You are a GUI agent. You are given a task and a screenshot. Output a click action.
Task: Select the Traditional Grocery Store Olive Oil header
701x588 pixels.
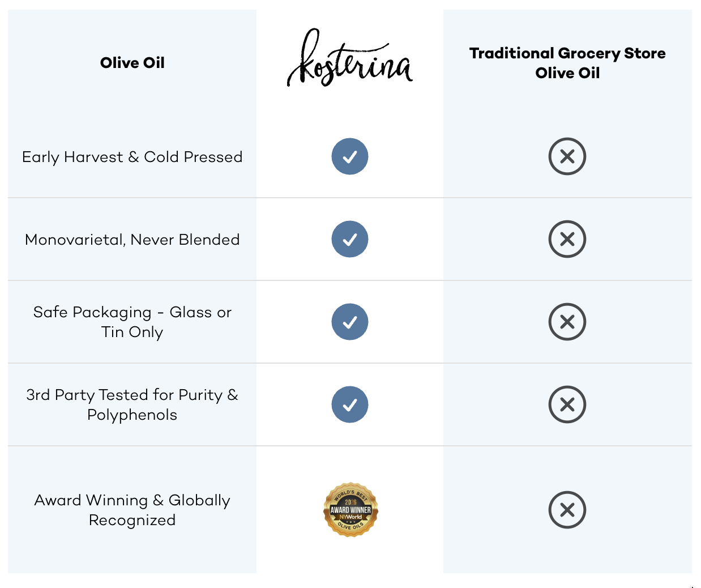point(567,63)
